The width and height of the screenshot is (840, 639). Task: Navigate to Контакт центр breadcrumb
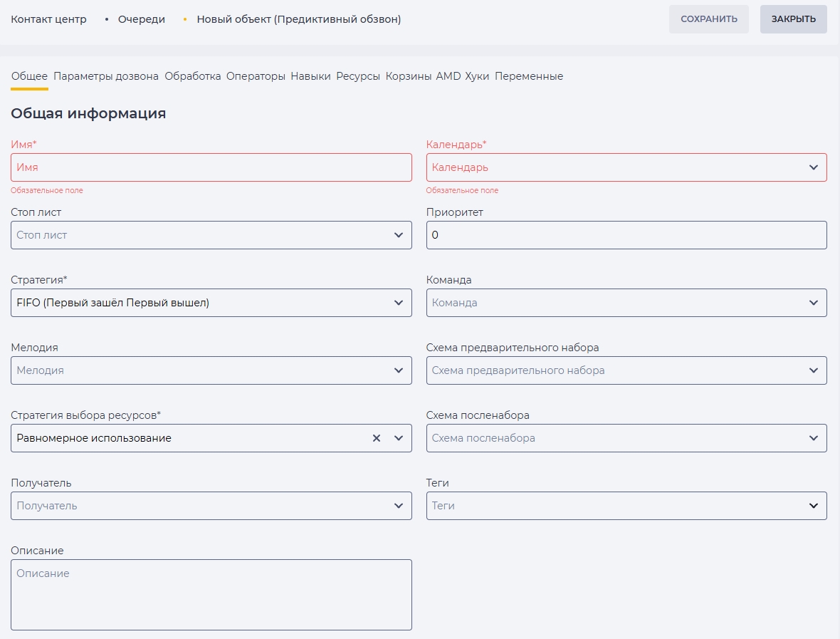(x=48, y=19)
